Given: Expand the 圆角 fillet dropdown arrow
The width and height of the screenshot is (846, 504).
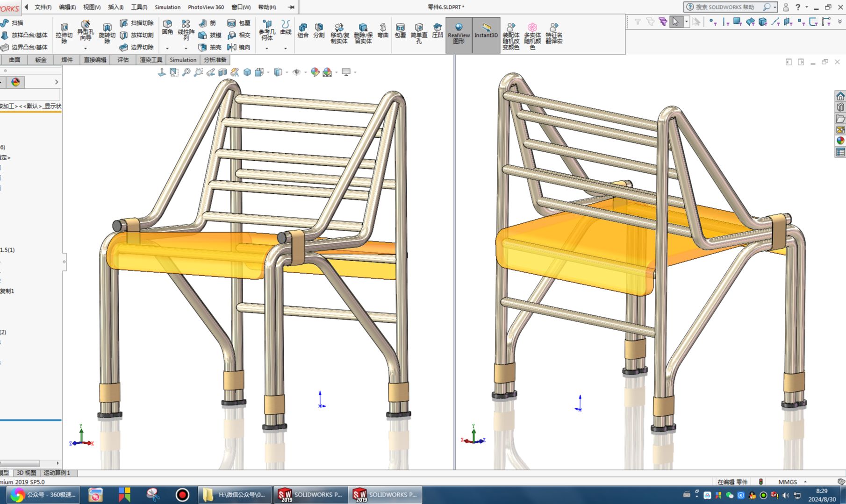Looking at the screenshot, I should (x=167, y=48).
